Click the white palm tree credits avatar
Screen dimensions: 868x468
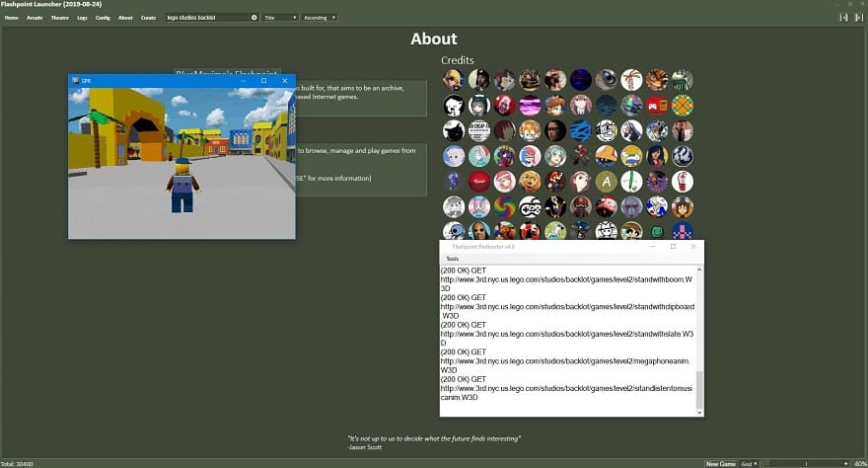[x=631, y=80]
